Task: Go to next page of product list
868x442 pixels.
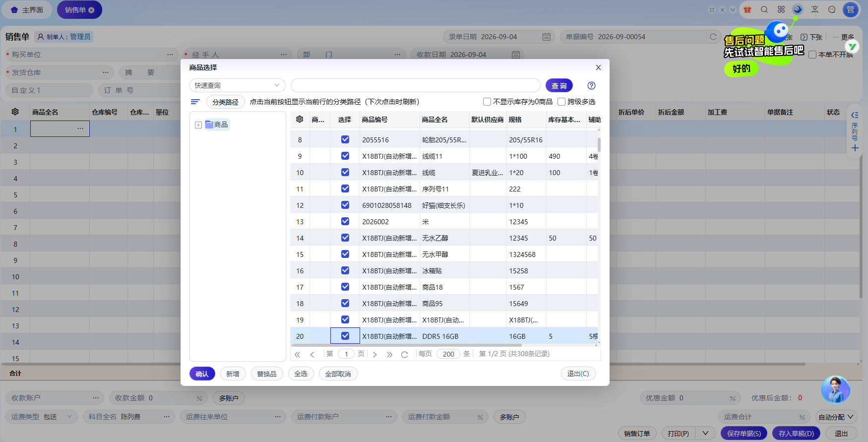Action: click(x=375, y=354)
